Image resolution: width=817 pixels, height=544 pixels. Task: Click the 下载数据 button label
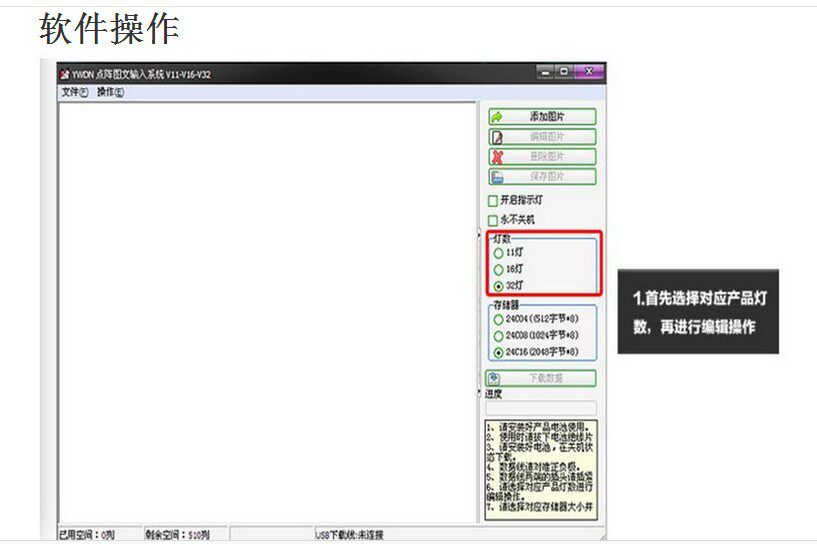[x=546, y=378]
